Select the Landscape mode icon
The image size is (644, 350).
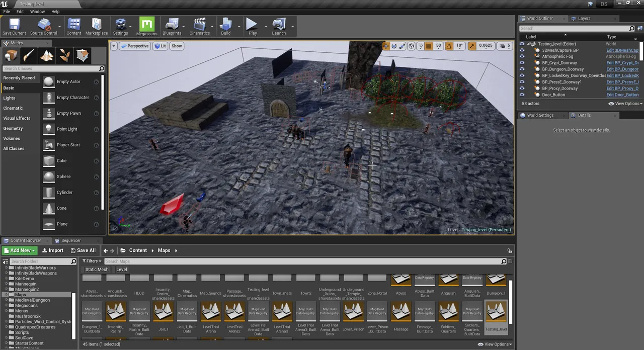[x=47, y=55]
